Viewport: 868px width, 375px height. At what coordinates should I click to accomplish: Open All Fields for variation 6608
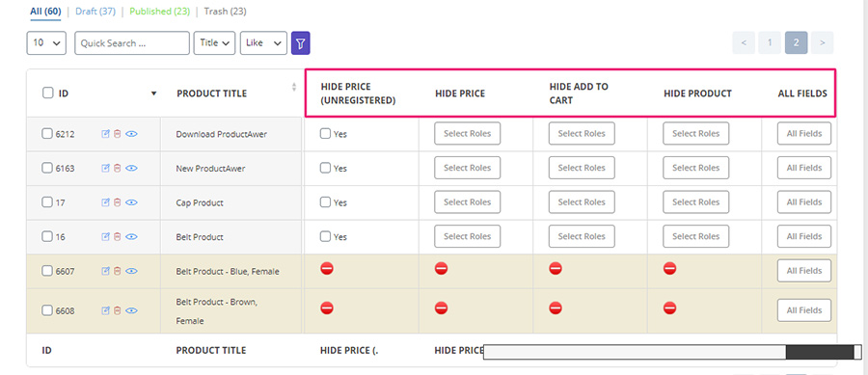click(x=804, y=310)
